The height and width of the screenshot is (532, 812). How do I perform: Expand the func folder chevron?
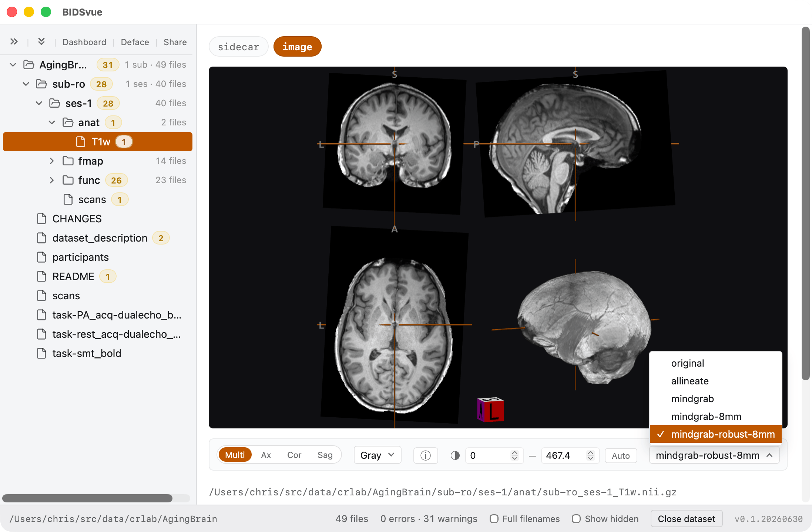point(52,180)
